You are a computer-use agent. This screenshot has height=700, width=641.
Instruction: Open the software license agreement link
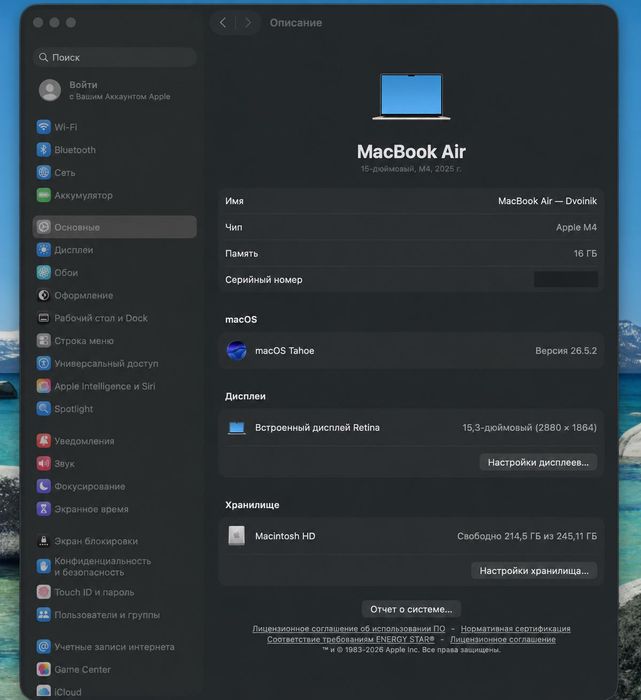349,629
